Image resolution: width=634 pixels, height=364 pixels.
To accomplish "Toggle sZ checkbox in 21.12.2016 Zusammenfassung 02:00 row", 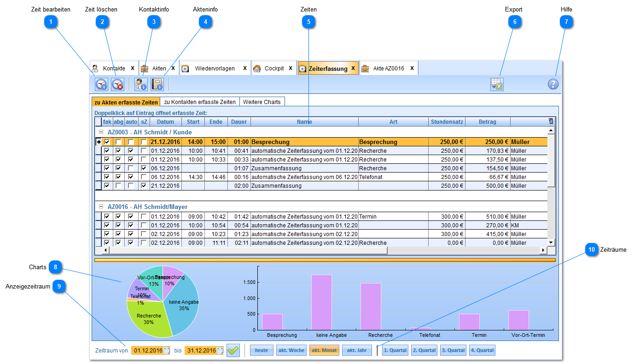I will [144, 186].
